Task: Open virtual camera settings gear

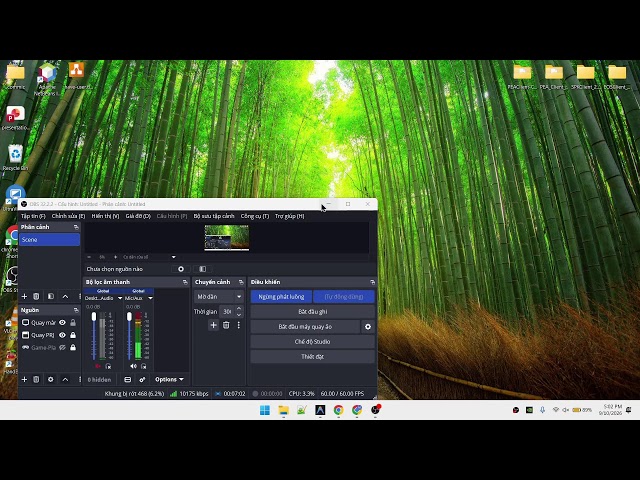Action: 368,327
